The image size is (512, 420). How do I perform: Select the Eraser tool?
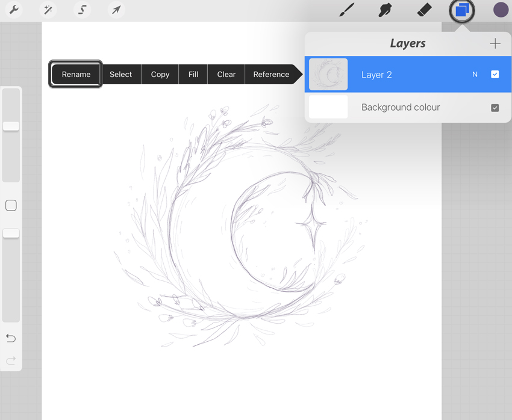[x=423, y=10]
